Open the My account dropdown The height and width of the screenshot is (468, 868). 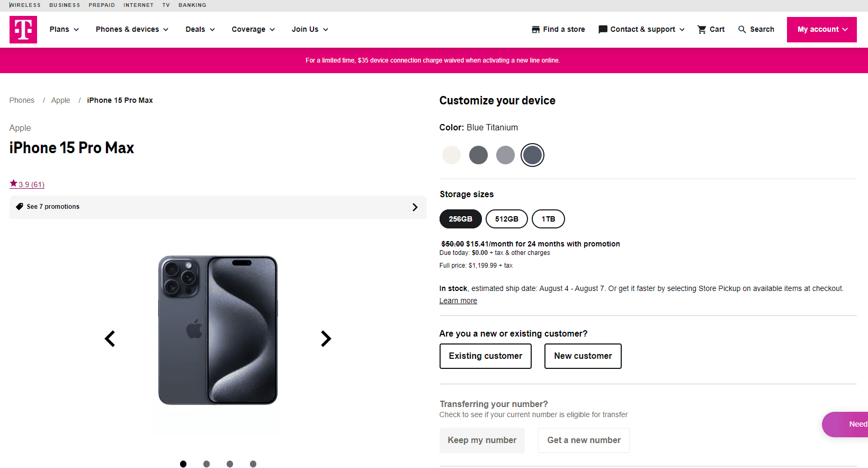[x=821, y=30]
